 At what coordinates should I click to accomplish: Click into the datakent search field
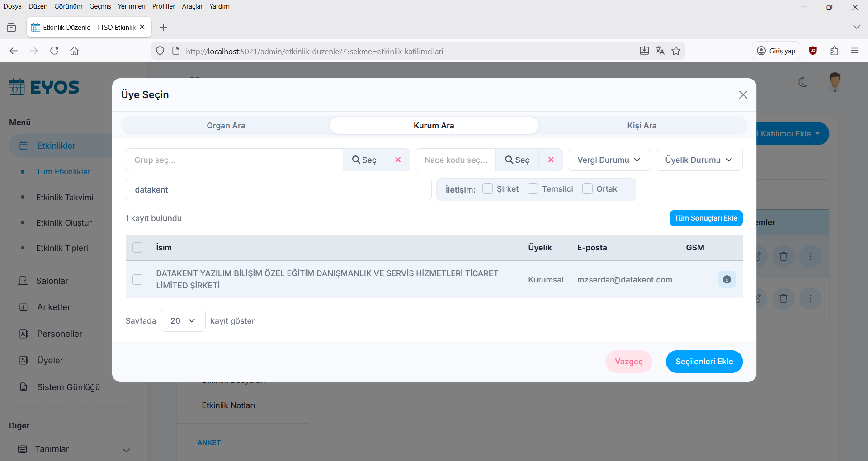click(278, 190)
